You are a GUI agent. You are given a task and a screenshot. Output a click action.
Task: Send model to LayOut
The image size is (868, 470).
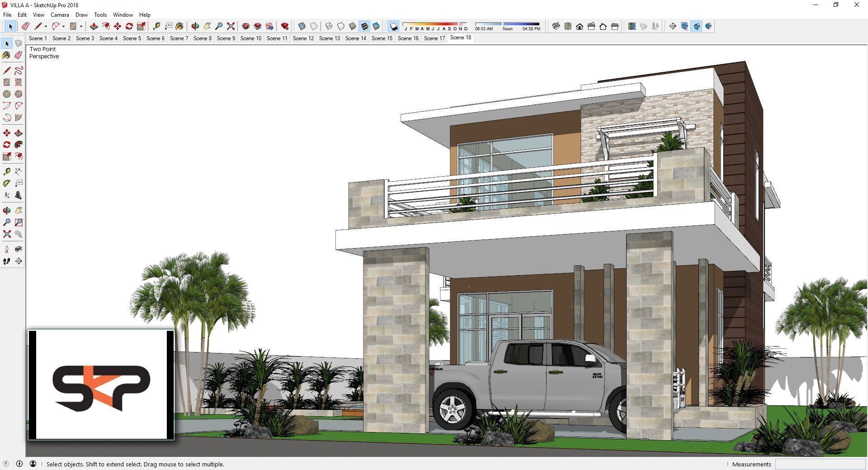[269, 26]
